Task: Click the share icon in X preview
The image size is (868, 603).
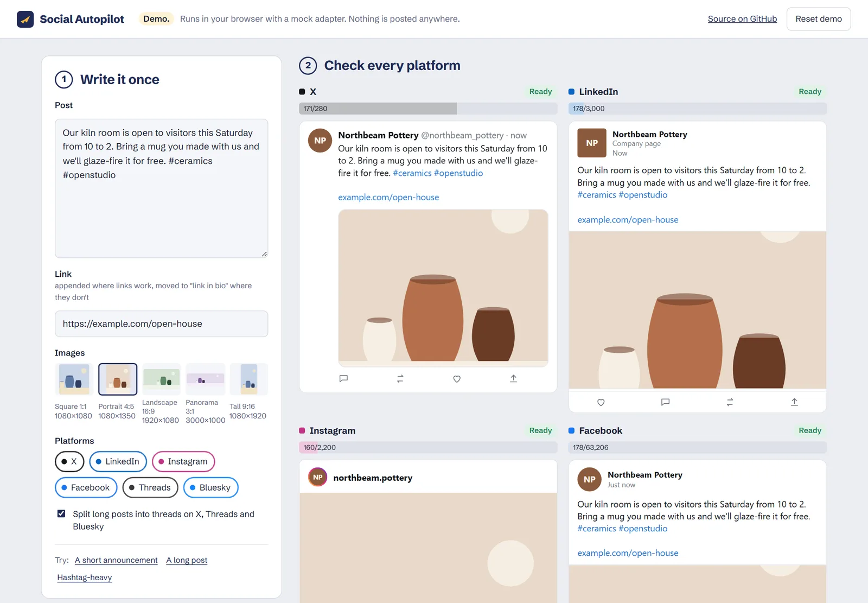Action: tap(513, 378)
